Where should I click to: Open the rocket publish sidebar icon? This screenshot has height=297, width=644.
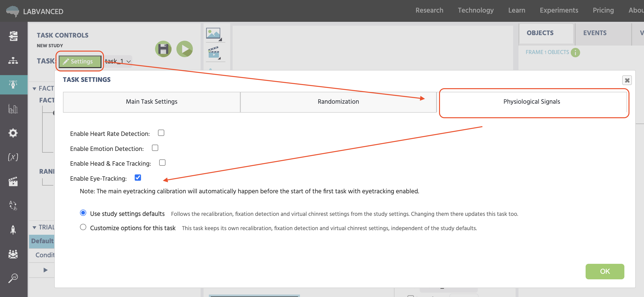coord(13,229)
